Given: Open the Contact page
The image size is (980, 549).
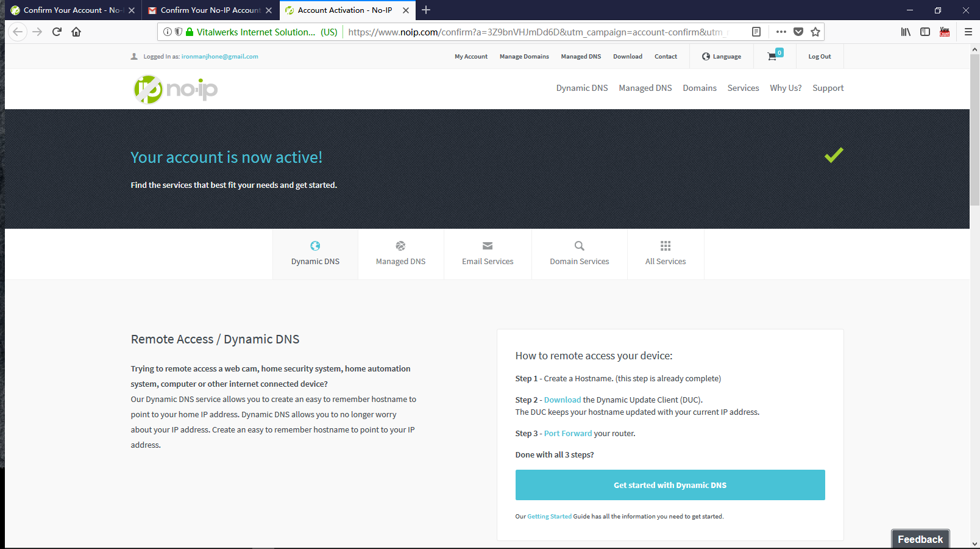Looking at the screenshot, I should click(x=666, y=56).
